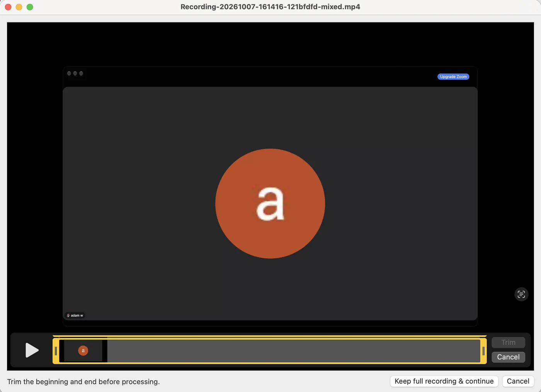Click the Trim button
Image resolution: width=541 pixels, height=392 pixels.
[508, 343]
